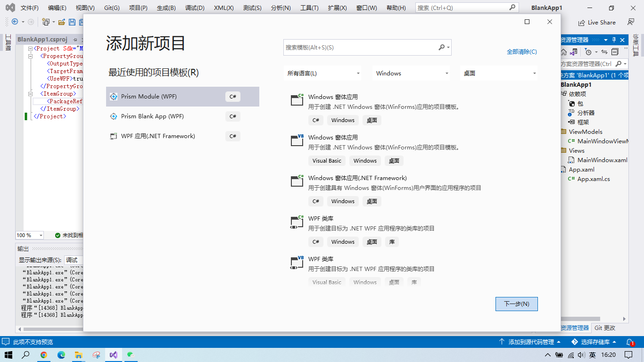Click the Visual Studio logo icon

pos(10,8)
